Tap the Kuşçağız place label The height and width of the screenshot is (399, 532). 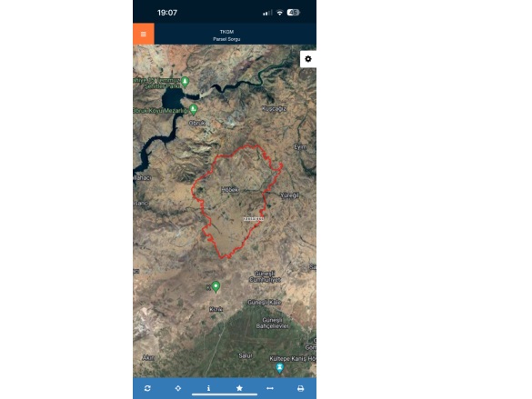click(274, 109)
